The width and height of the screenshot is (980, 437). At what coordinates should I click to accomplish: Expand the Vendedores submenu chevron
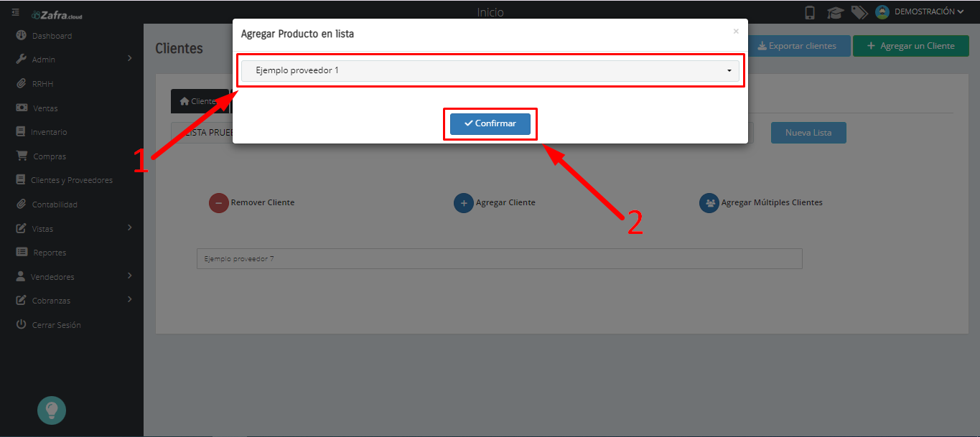(129, 275)
